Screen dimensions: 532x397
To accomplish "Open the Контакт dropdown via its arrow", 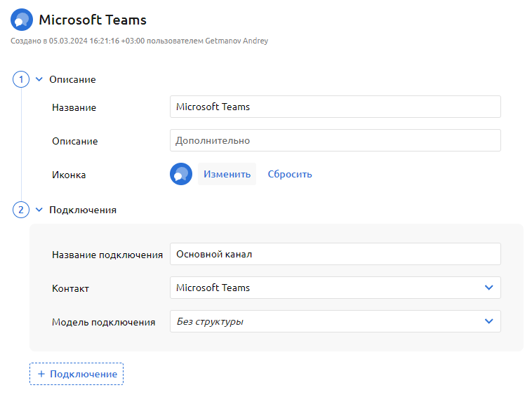I will tap(489, 288).
